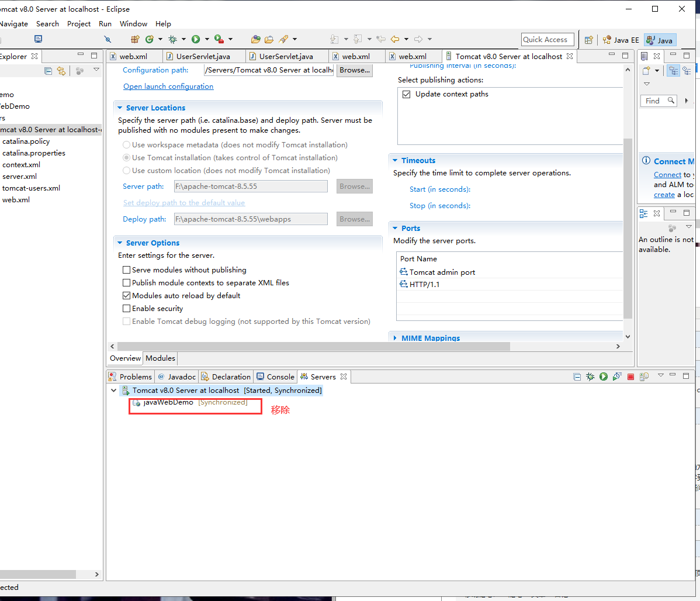This screenshot has width=700, height=601.
Task: Collapse All in Servers view toolbar
Action: point(577,377)
